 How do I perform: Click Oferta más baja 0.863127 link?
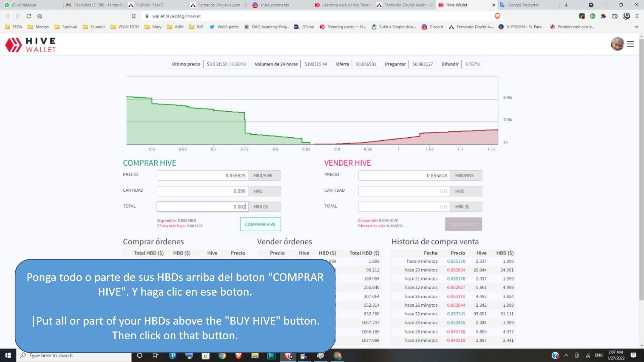tap(179, 226)
